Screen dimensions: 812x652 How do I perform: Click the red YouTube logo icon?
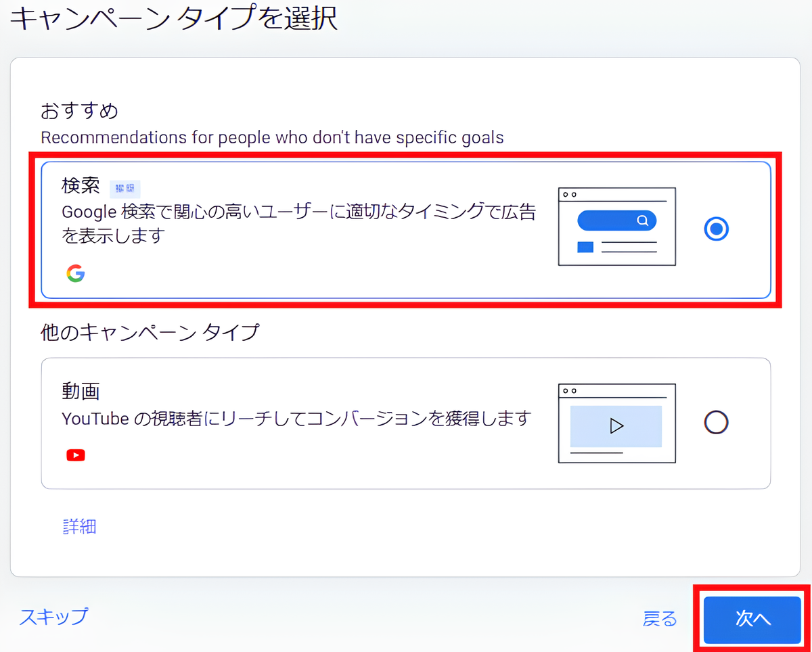click(x=76, y=455)
